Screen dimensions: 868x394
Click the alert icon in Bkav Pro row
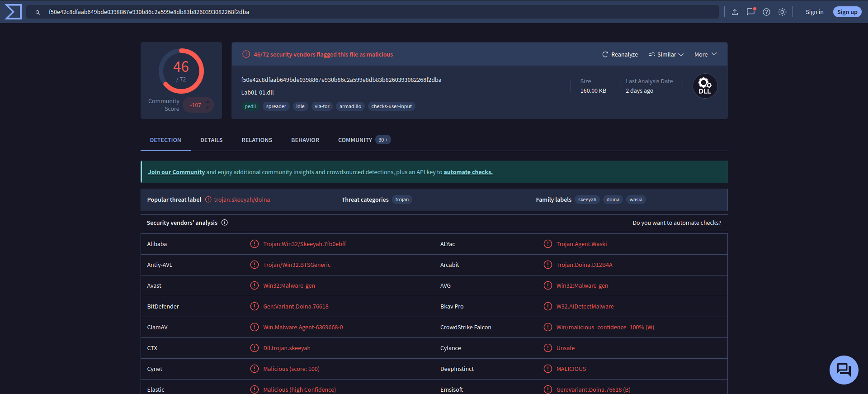coord(547,306)
